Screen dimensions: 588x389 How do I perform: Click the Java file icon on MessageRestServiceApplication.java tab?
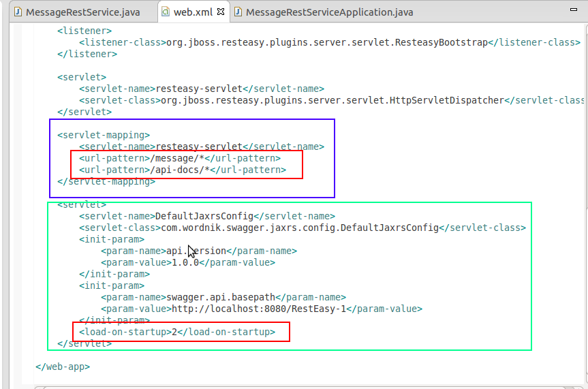237,12
